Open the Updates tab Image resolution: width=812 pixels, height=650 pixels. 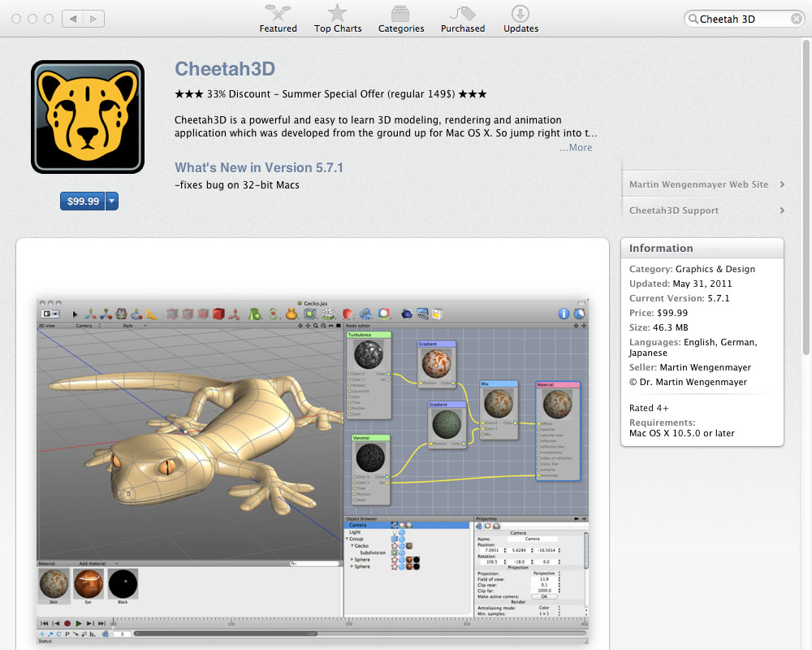coord(521,19)
